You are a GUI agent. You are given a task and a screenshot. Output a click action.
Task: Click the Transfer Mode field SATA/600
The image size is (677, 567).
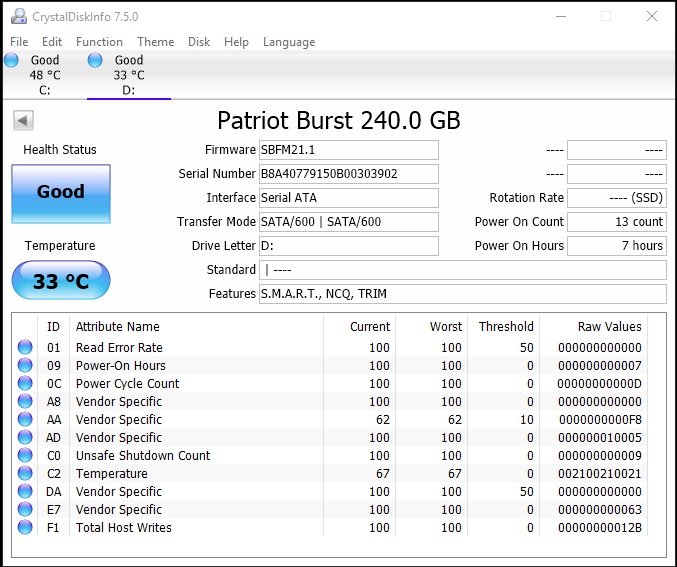349,222
